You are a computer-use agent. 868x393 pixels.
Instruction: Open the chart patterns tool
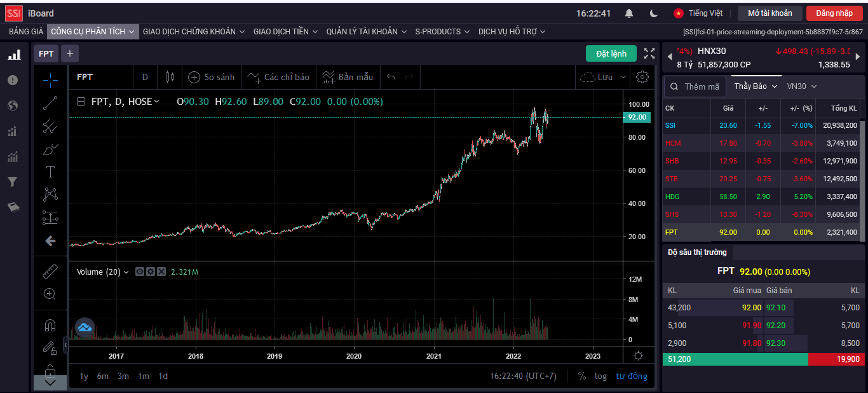[50, 195]
